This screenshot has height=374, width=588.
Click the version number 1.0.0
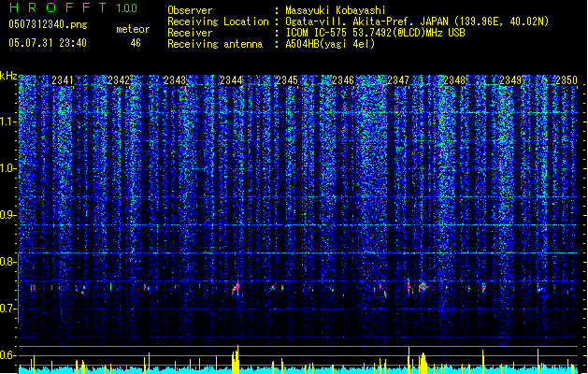pyautogui.click(x=126, y=7)
